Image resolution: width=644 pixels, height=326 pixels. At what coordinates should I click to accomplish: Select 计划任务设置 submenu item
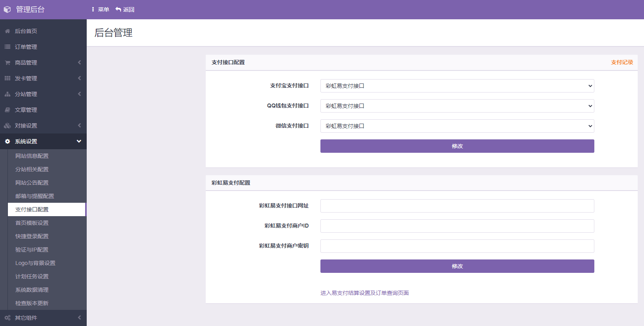point(47,276)
